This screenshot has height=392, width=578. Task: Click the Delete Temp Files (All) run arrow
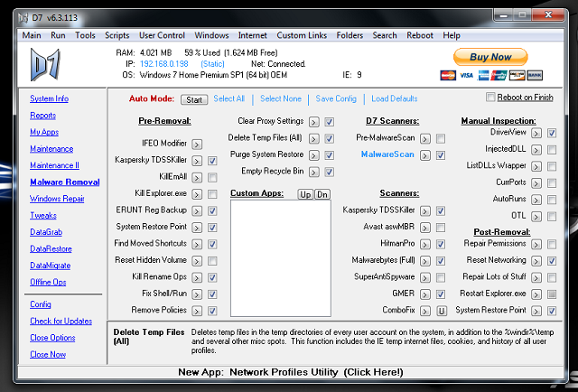tap(314, 139)
